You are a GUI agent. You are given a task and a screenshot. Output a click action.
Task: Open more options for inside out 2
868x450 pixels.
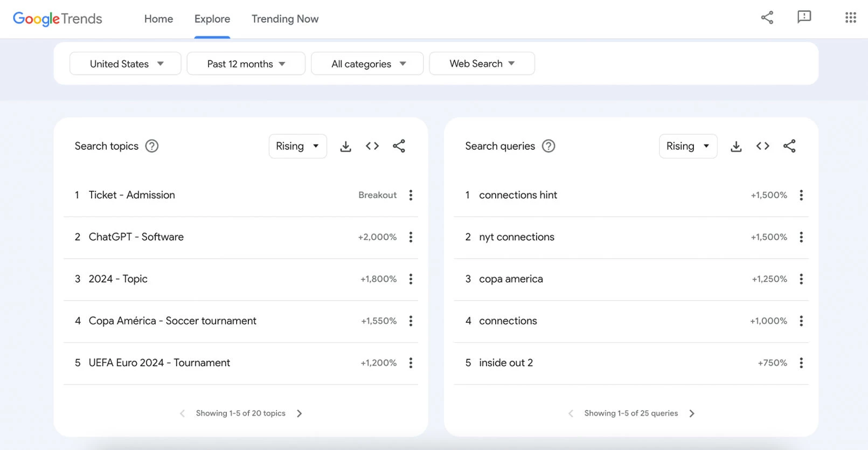801,363
